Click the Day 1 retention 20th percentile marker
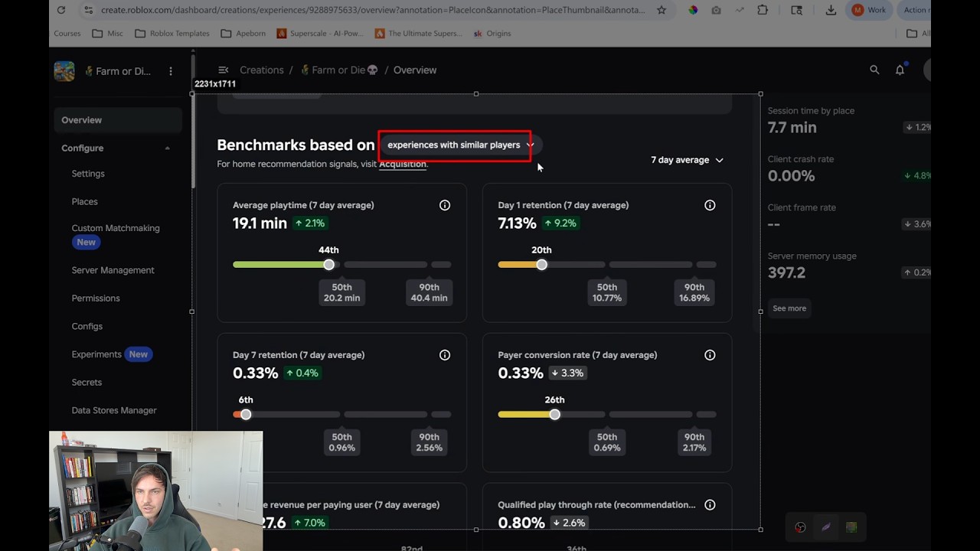 (x=542, y=265)
